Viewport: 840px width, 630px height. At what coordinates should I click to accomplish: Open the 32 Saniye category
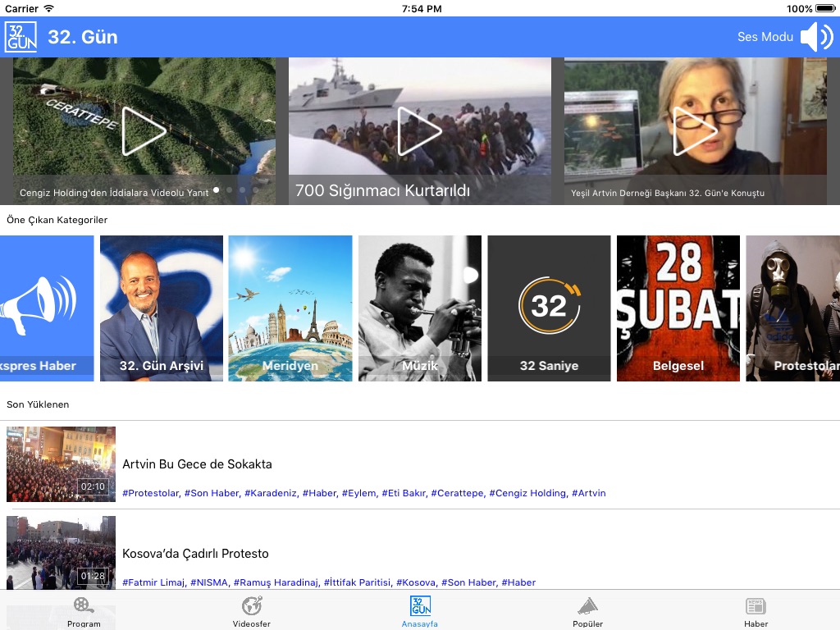(549, 308)
